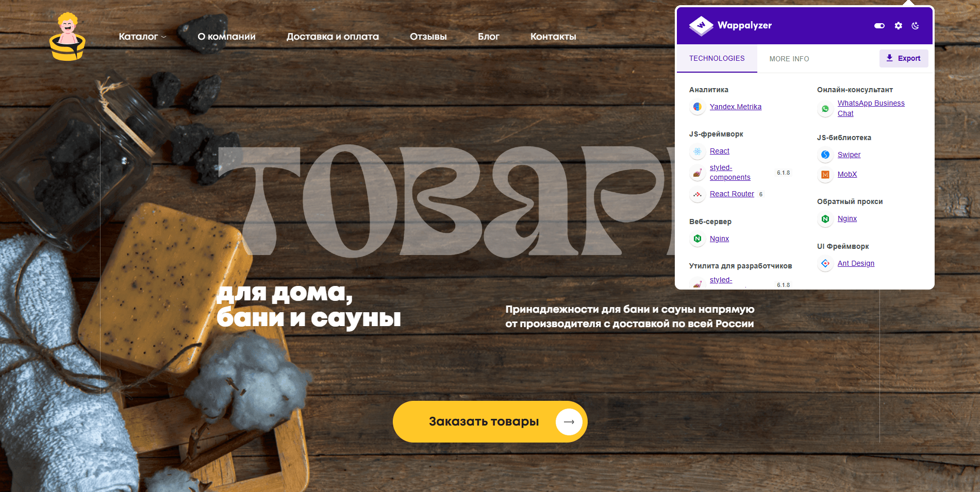Go to the Отзывы menu item
The image size is (980, 492).
428,37
